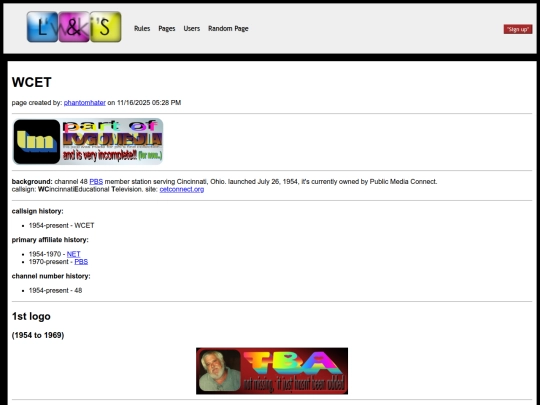Click the 'primary affiliate history:' label
This screenshot has height=405, width=540.
click(50, 240)
